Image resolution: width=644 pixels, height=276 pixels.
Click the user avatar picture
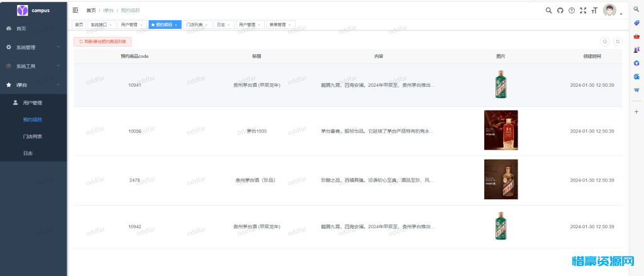609,10
